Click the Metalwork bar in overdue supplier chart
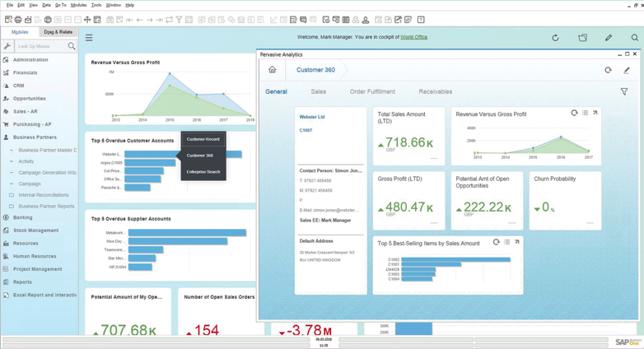This screenshot has height=349, width=644. pos(187,232)
